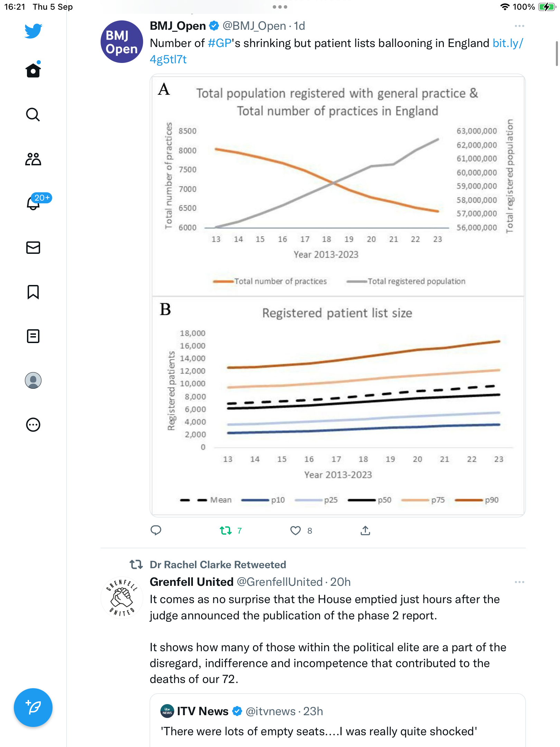Expand options menu on BMJ_Open tweet
Image resolution: width=560 pixels, height=747 pixels.
click(519, 26)
